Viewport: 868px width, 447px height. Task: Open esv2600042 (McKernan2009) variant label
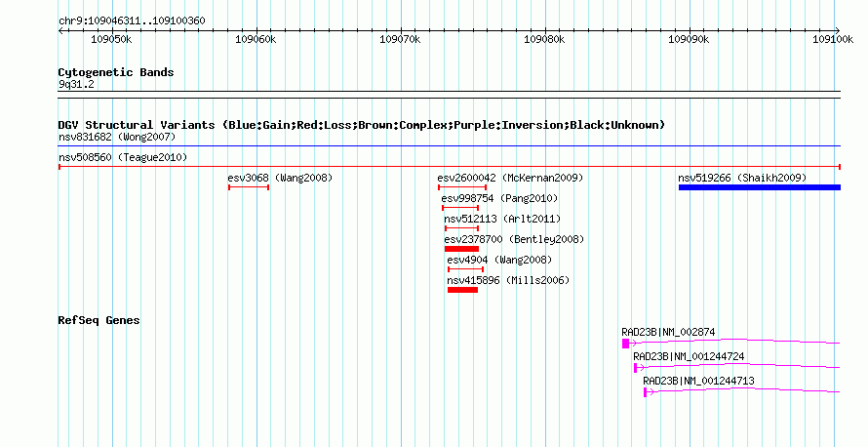pyautogui.click(x=510, y=178)
